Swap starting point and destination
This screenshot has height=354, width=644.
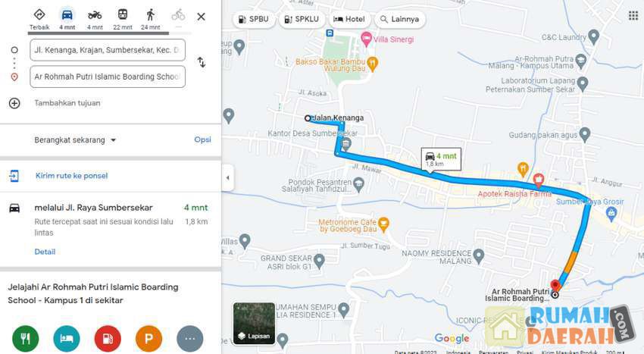(x=202, y=62)
